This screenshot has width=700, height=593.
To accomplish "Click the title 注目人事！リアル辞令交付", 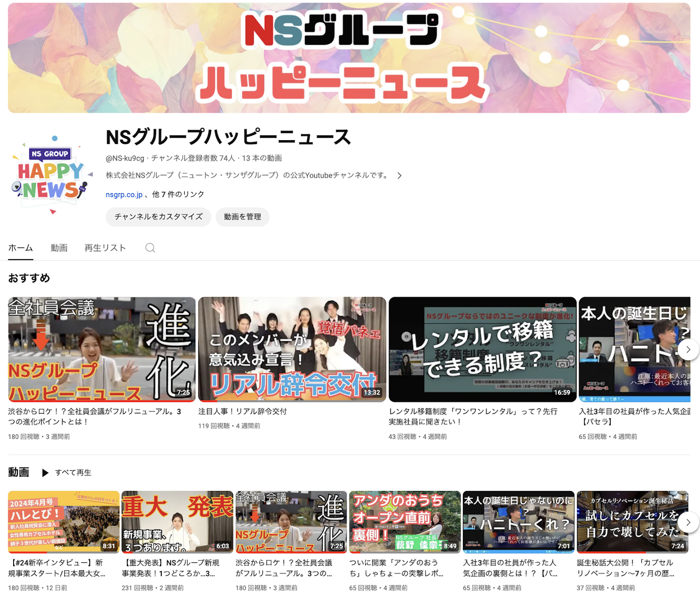I will 243,412.
